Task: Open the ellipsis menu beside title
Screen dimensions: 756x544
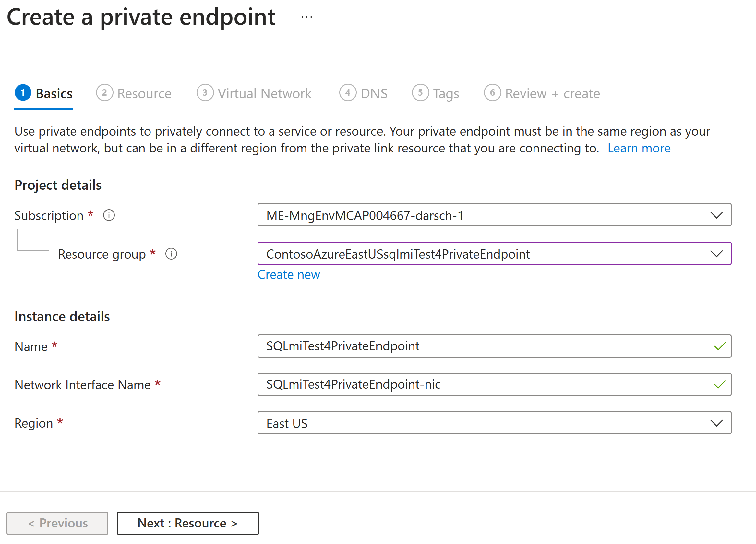Action: pos(306,17)
